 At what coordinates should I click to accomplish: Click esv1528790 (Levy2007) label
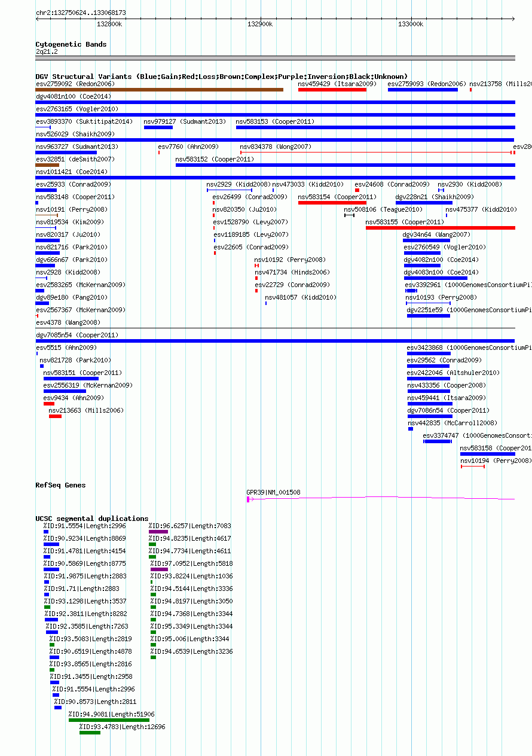[x=250, y=222]
